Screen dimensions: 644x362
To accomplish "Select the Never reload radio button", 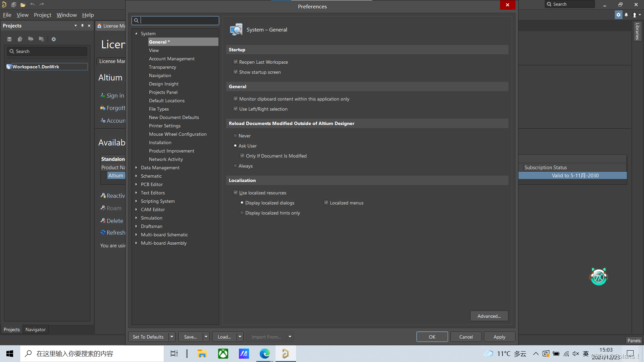I will 235,136.
